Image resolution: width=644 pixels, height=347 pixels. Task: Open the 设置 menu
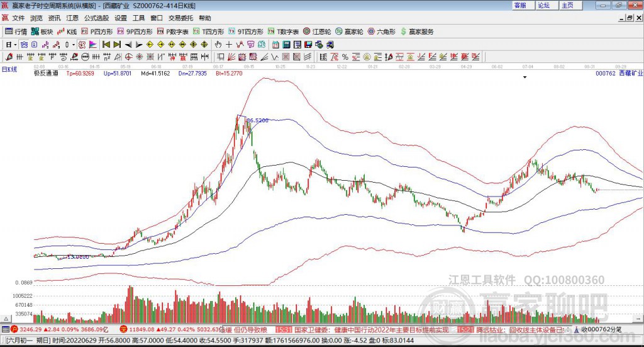[x=120, y=18]
